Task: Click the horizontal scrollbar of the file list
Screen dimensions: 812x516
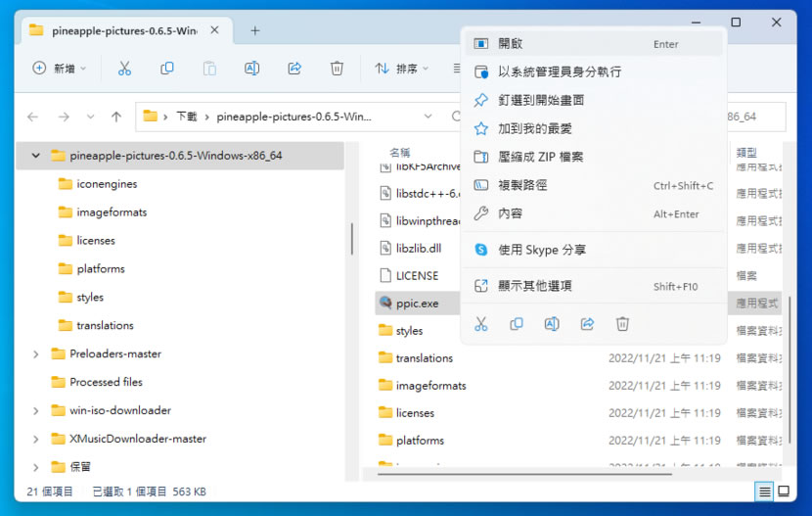Action: (524, 474)
